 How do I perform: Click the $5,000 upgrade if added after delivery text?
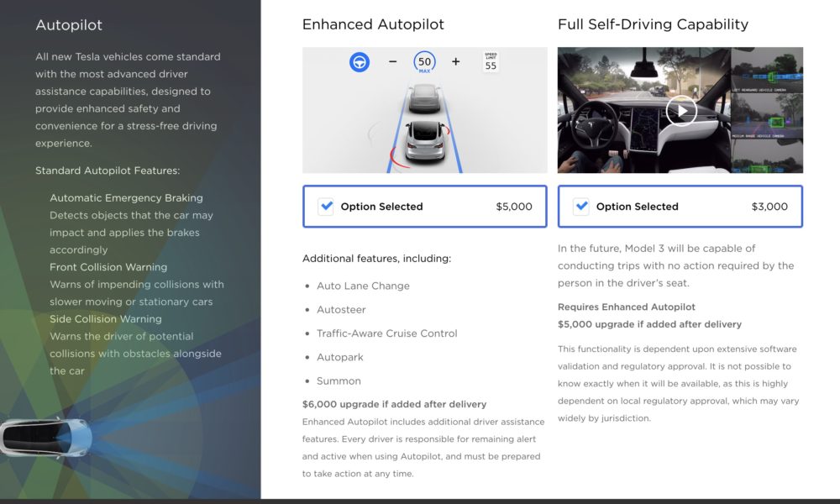[x=650, y=324]
